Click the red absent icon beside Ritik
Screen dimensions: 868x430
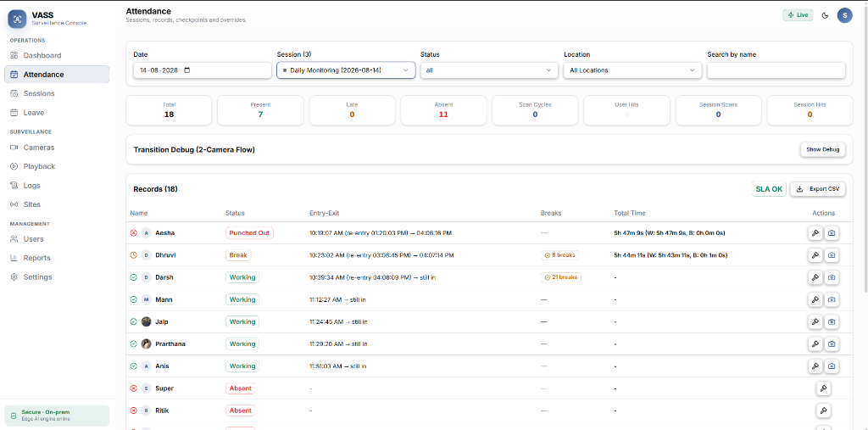pyautogui.click(x=133, y=410)
